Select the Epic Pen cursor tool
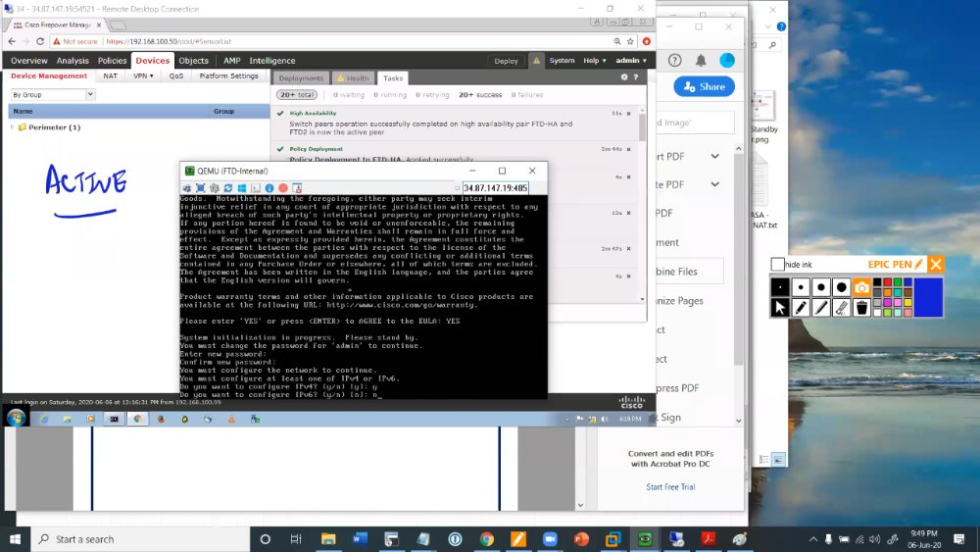This screenshot has height=552, width=980. pyautogui.click(x=779, y=308)
